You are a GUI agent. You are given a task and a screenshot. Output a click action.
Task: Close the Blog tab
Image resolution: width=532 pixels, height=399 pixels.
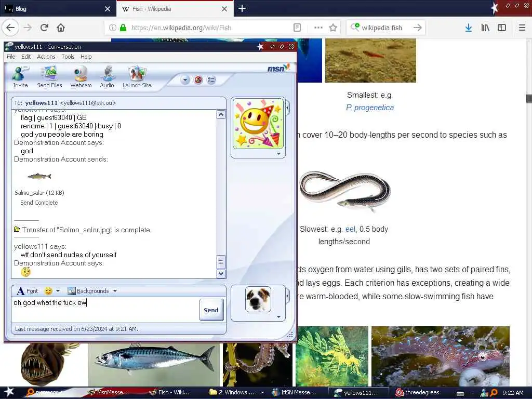click(x=108, y=9)
